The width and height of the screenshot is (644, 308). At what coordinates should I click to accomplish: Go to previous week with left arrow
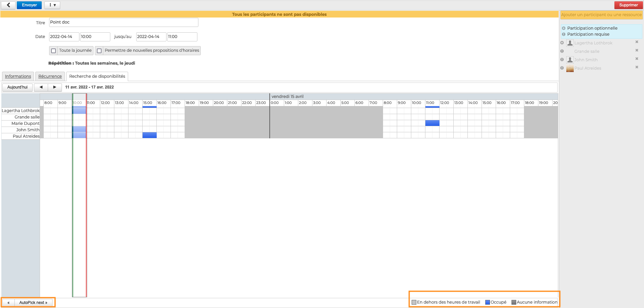tap(41, 87)
